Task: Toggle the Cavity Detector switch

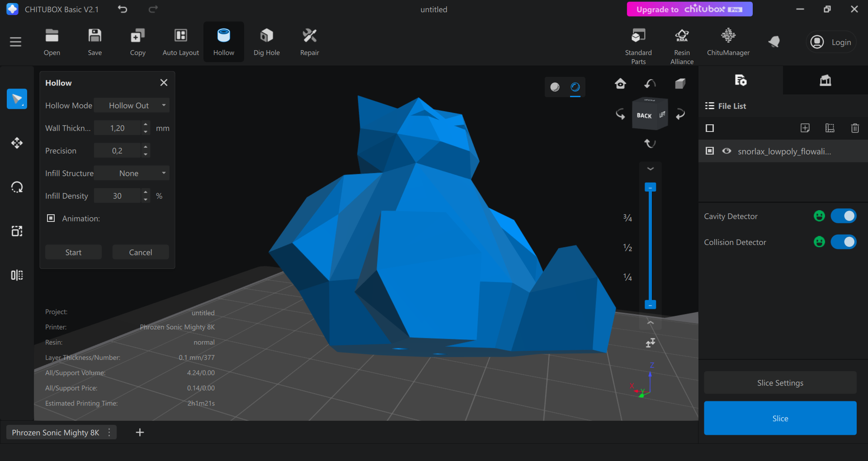Action: (844, 216)
